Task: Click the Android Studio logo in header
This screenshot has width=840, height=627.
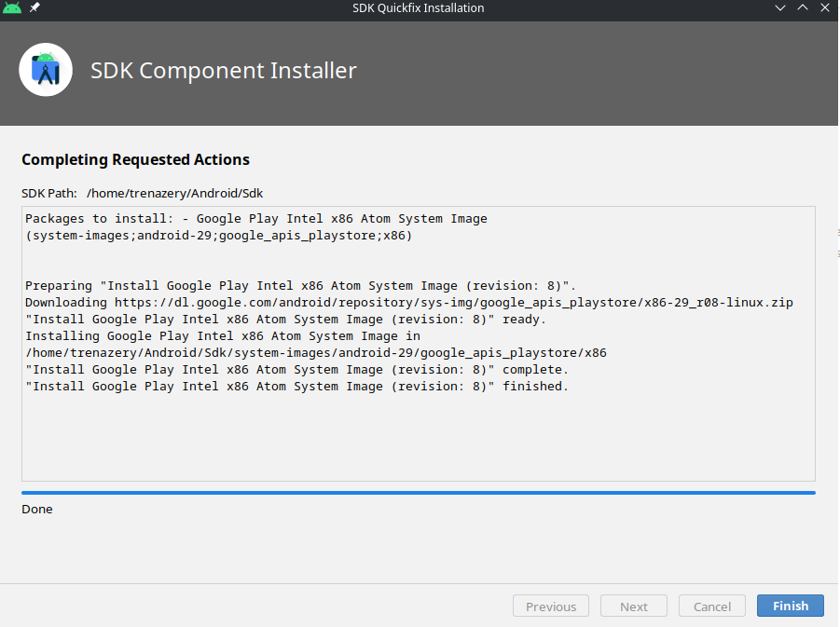Action: (46, 70)
